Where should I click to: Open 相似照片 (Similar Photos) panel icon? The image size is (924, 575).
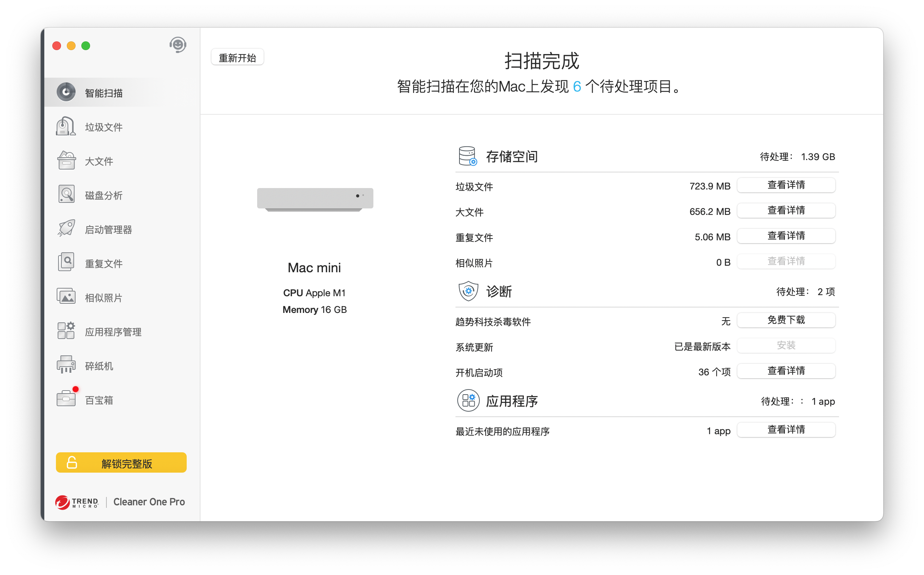66,297
